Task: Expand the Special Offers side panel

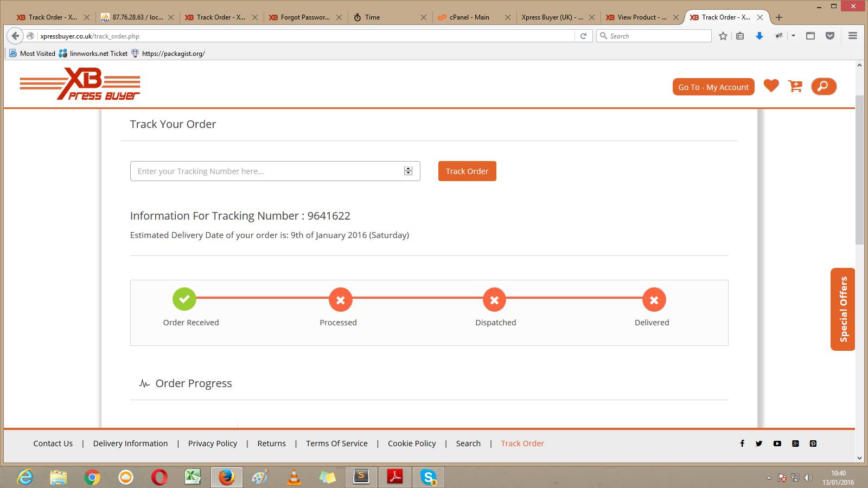Action: click(x=843, y=309)
